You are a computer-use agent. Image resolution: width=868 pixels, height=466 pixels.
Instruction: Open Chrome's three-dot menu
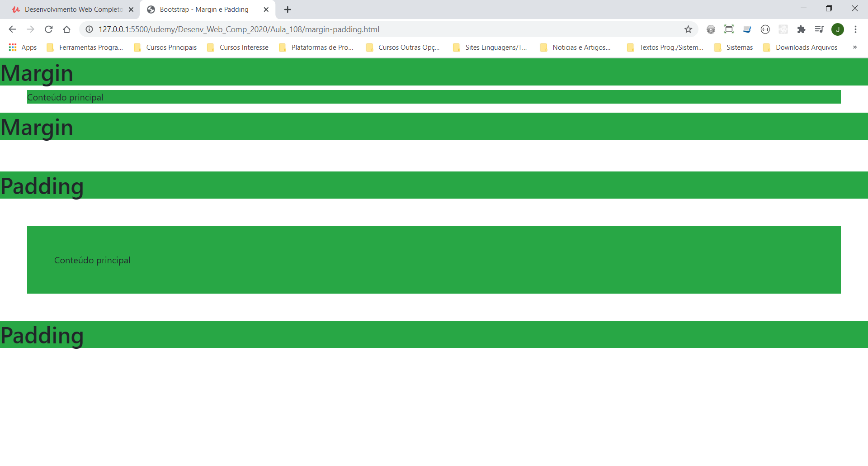[x=855, y=29]
